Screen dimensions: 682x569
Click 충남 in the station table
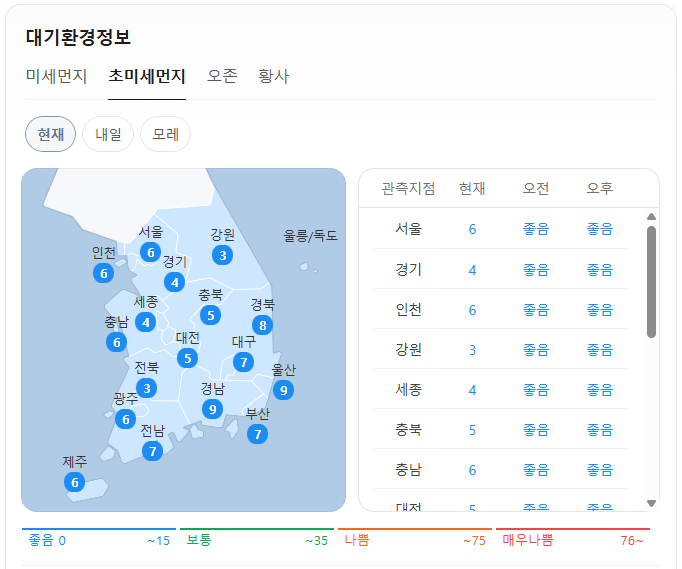click(408, 470)
